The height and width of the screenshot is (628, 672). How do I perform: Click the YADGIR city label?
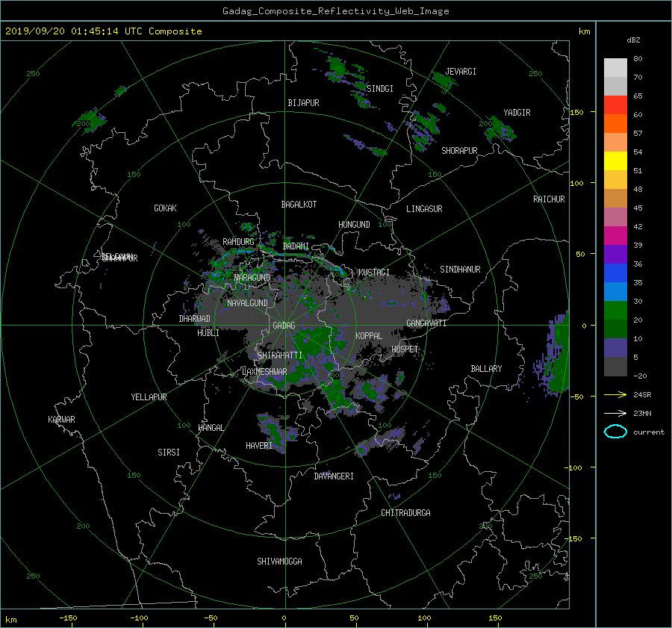coord(517,113)
